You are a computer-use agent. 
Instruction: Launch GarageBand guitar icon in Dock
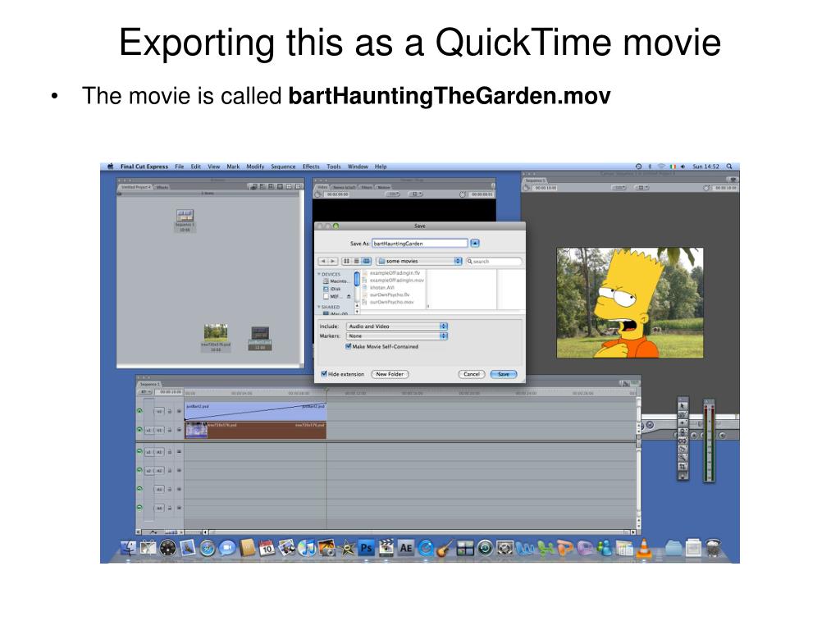point(445,548)
